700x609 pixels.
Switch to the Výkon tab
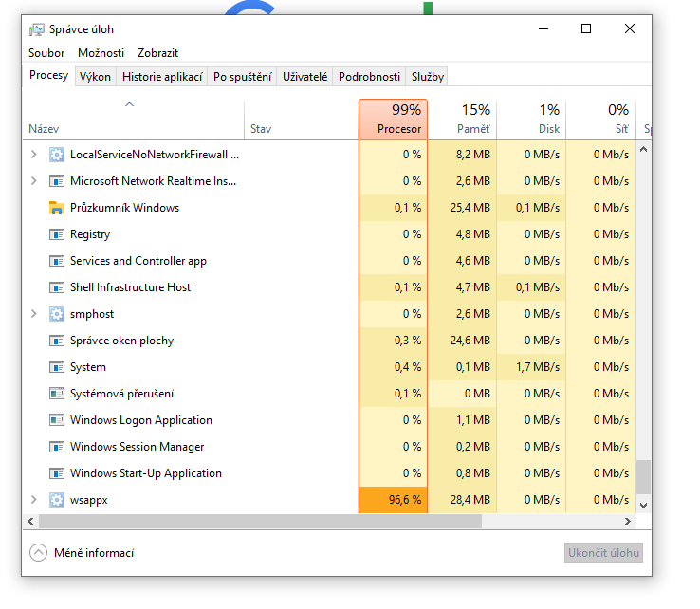(95, 77)
